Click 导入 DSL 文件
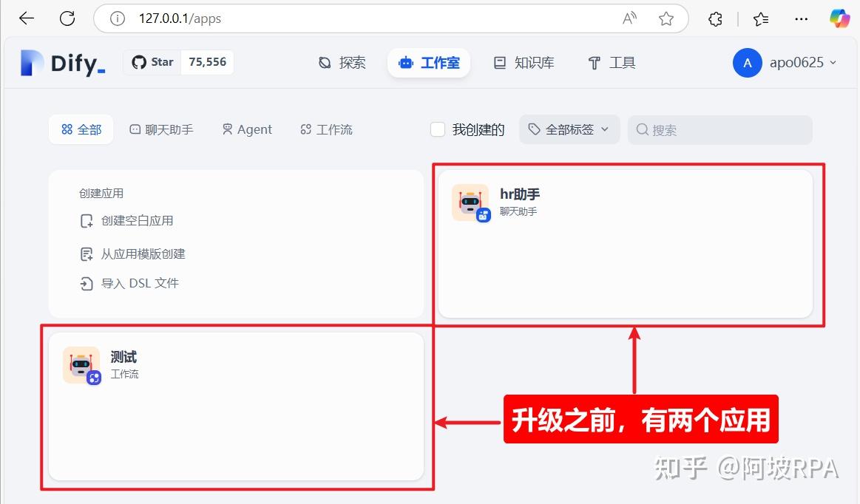The image size is (860, 504). [129, 283]
